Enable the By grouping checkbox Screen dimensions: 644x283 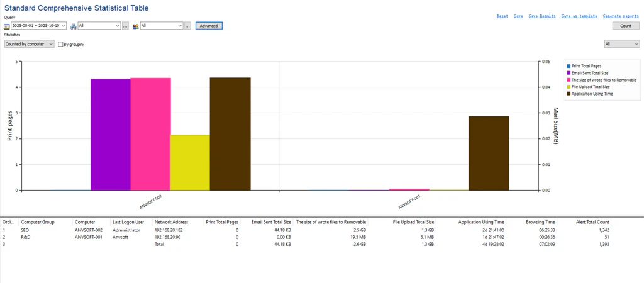[60, 44]
